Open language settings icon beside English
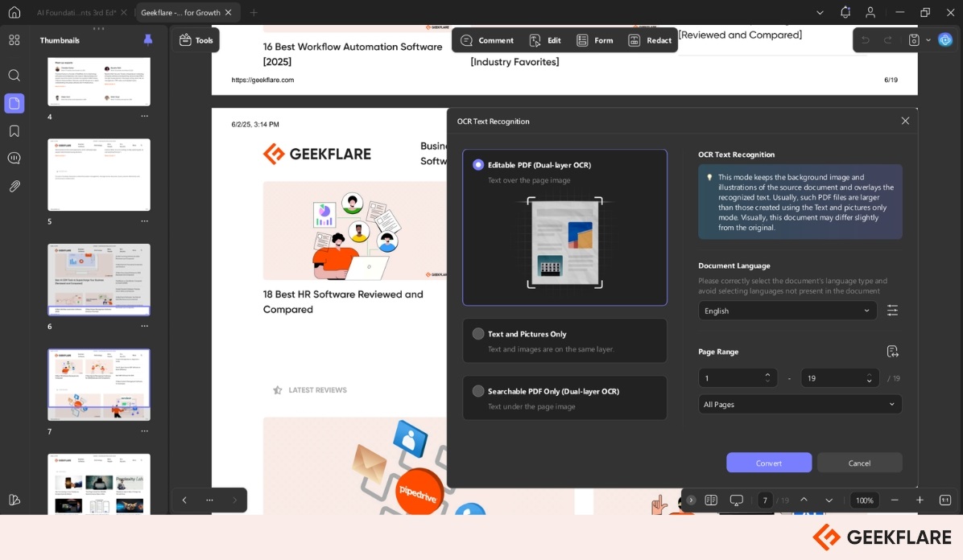The width and height of the screenshot is (963, 560). 892,310
